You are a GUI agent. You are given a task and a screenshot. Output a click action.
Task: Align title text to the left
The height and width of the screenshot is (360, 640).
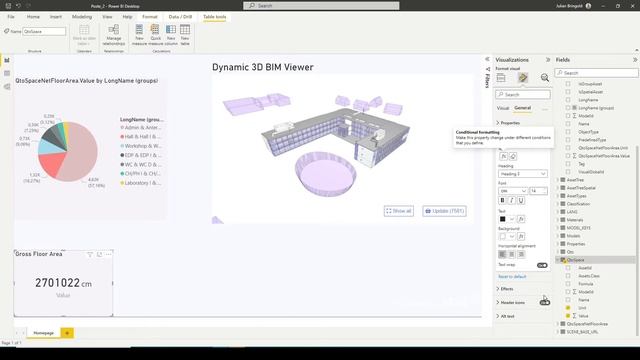(x=502, y=254)
